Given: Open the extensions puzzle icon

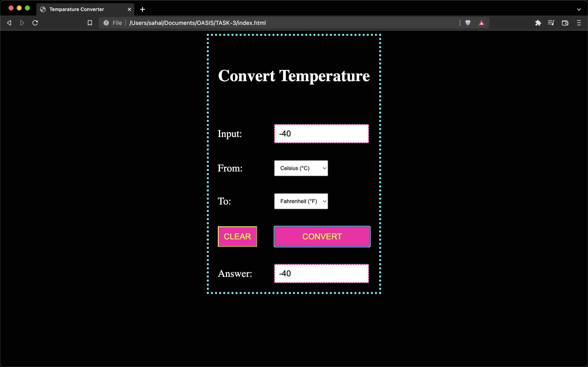Looking at the screenshot, I should (x=538, y=23).
